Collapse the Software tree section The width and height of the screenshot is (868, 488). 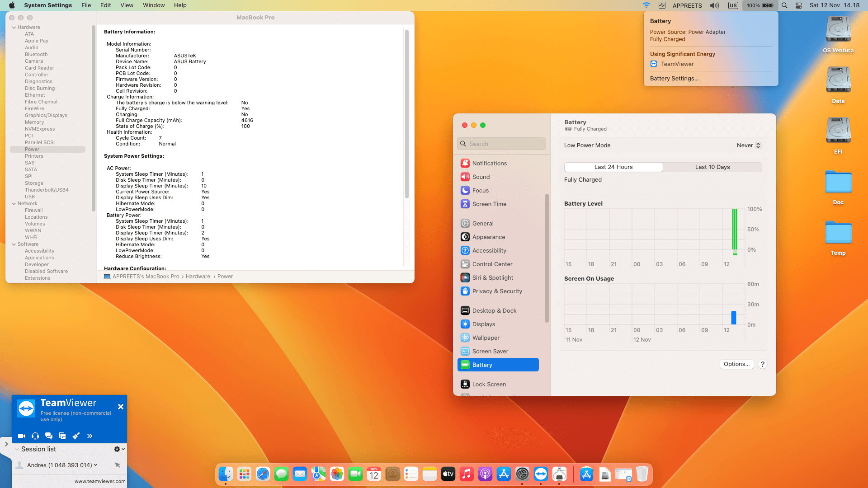pos(14,244)
